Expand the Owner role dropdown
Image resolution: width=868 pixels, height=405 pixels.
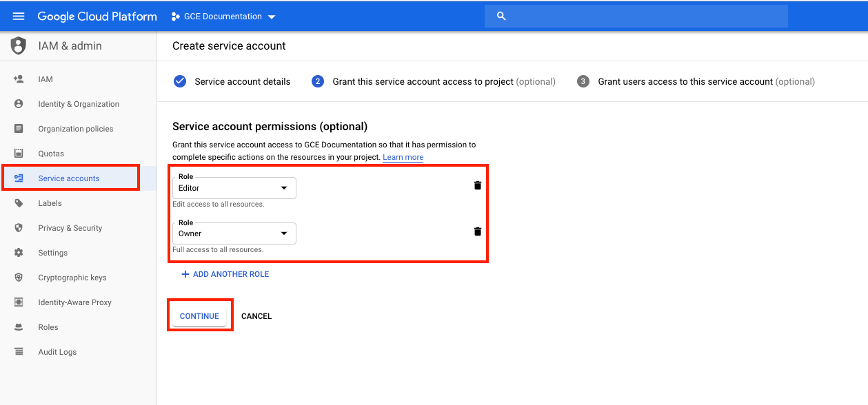[x=234, y=233]
